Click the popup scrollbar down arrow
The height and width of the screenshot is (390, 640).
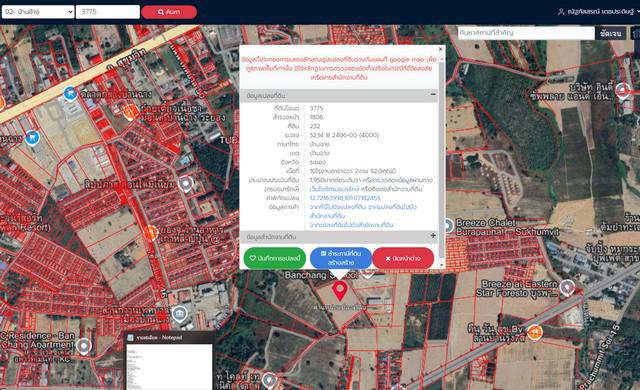(x=442, y=265)
